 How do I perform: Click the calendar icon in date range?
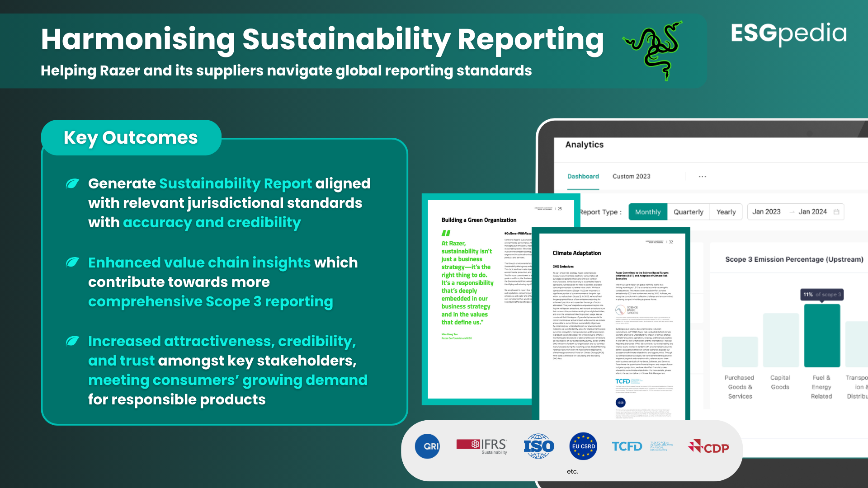pyautogui.click(x=836, y=212)
